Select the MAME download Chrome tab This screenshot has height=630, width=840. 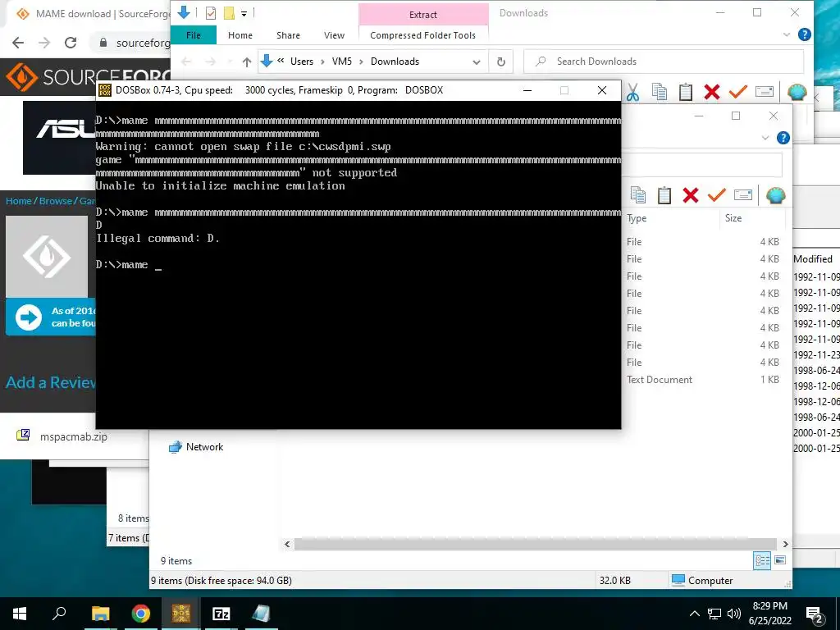91,13
